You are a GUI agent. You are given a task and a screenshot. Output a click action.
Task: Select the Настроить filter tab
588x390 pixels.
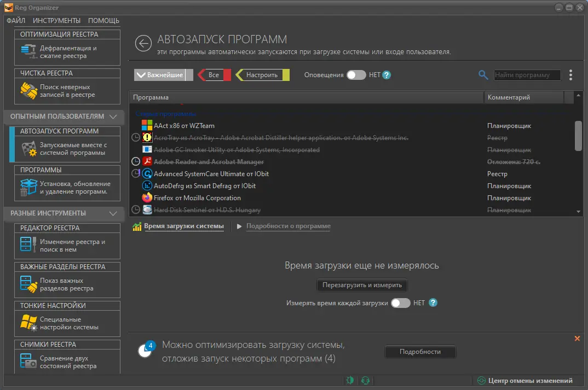coord(262,75)
